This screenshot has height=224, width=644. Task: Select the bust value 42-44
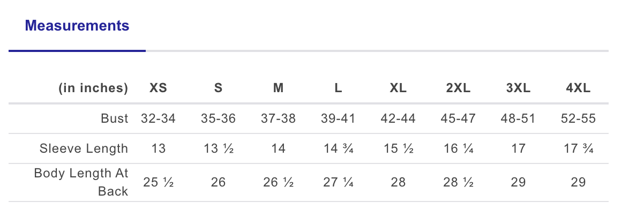tap(398, 118)
